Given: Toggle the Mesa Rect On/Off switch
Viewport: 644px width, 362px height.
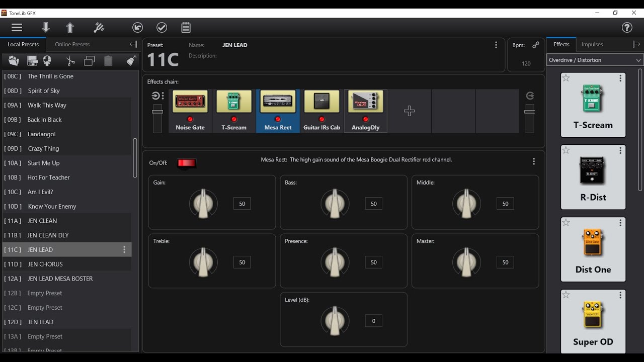Looking at the screenshot, I should (x=186, y=163).
